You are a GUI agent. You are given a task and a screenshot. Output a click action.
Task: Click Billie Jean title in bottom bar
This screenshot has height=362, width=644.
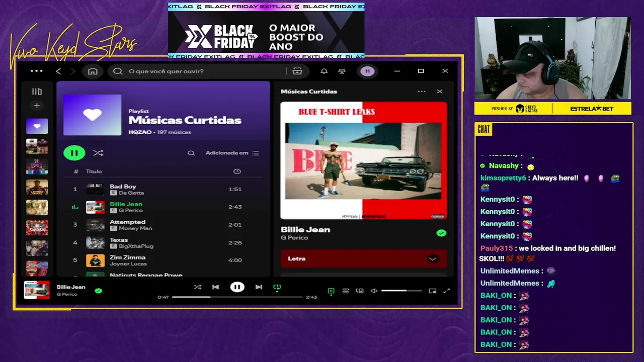pos(71,287)
